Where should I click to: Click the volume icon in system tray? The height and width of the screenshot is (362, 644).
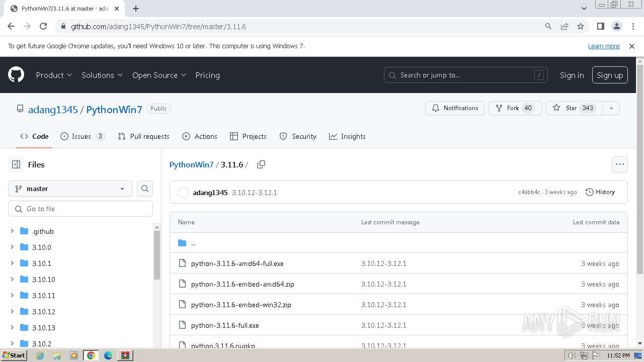pyautogui.click(x=572, y=355)
